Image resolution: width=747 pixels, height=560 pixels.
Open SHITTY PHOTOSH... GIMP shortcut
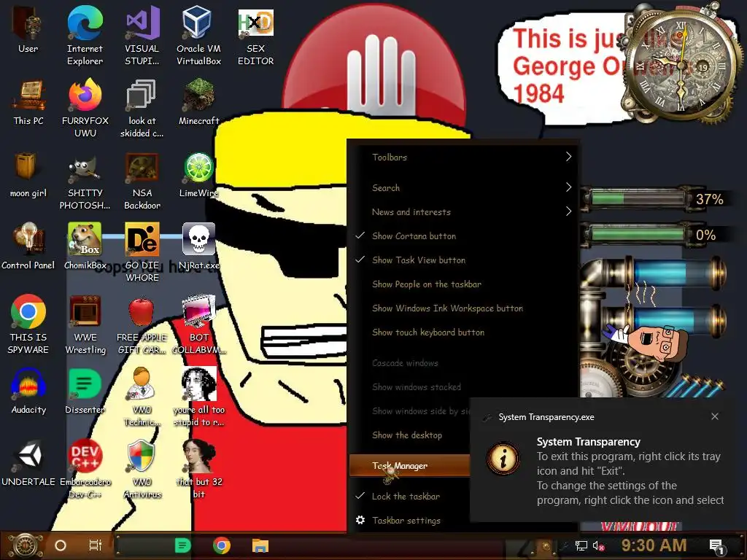coord(85,180)
